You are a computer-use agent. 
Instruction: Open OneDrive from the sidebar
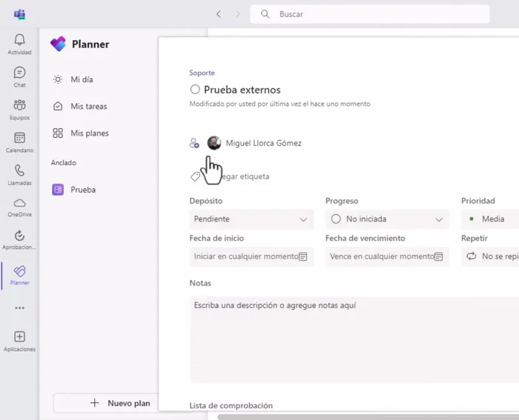pos(19,207)
